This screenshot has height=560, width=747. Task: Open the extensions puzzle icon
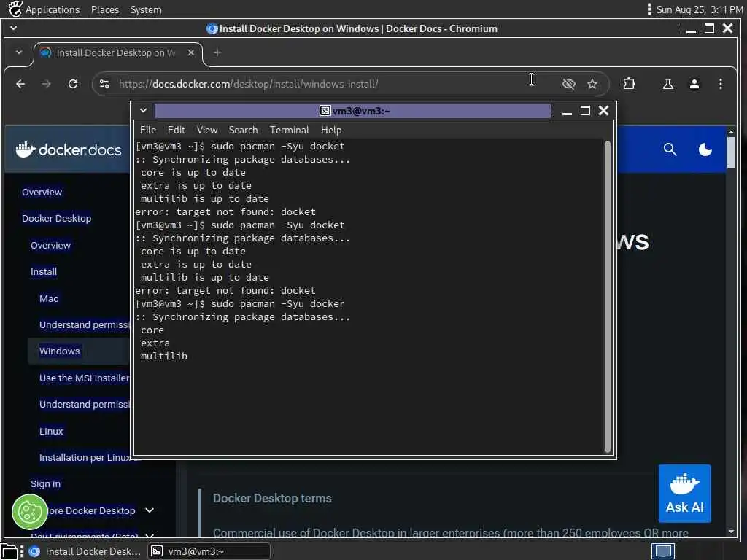(629, 84)
